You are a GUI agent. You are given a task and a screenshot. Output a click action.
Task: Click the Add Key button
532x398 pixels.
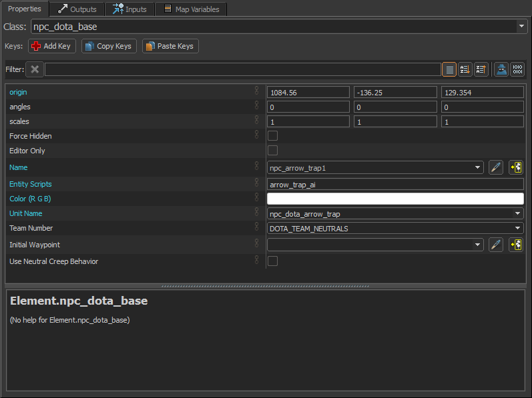51,46
